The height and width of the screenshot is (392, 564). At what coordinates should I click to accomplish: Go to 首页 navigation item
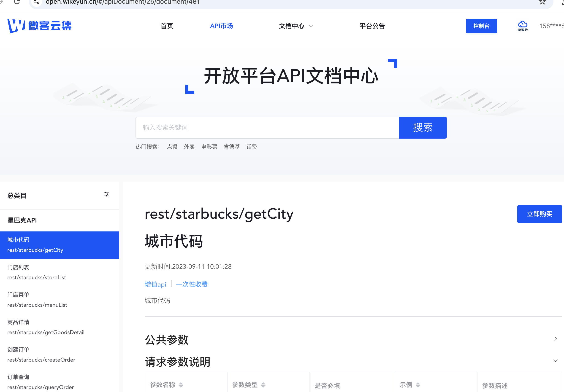167,26
